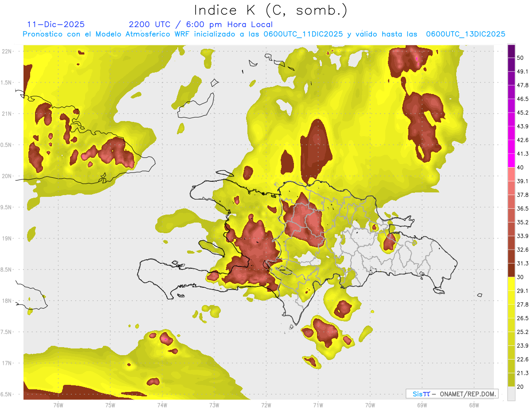Image resolution: width=532 pixels, height=411 pixels.
Task: Click the '21N' latitude axis label
Action: click(x=7, y=114)
